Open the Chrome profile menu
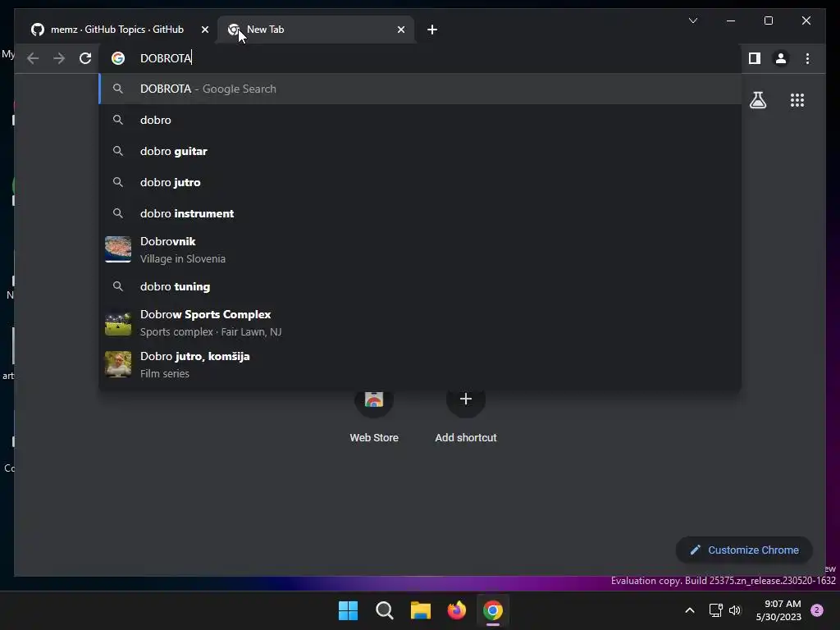This screenshot has width=840, height=630. click(781, 58)
